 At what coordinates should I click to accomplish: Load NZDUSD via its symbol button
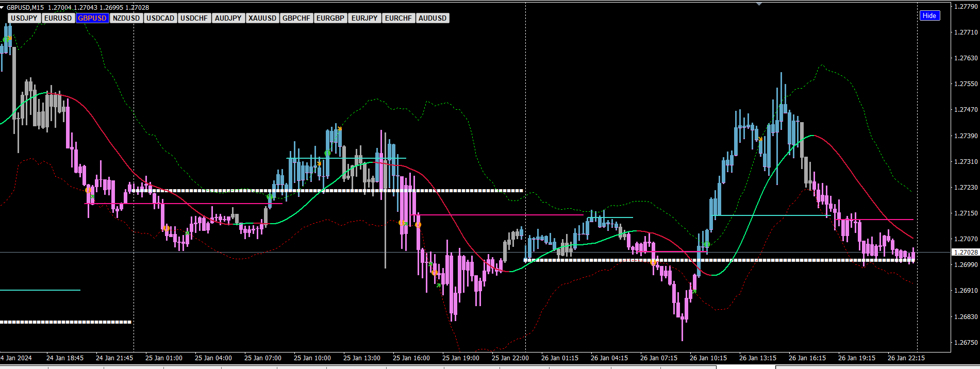[x=126, y=18]
